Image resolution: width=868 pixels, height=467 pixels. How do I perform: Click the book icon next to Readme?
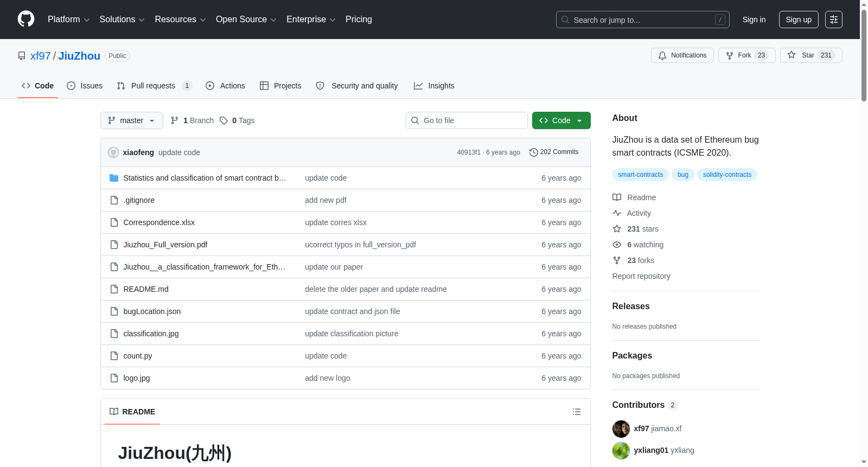pos(617,197)
